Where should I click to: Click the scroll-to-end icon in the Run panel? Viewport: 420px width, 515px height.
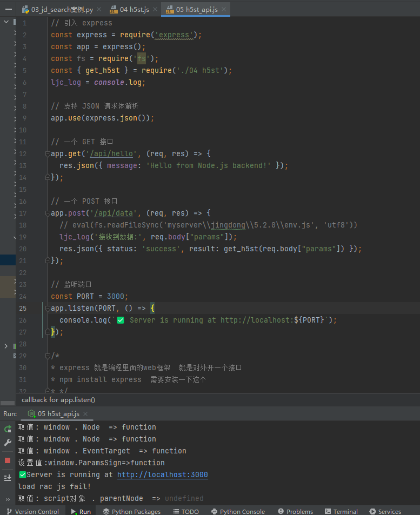(x=8, y=478)
